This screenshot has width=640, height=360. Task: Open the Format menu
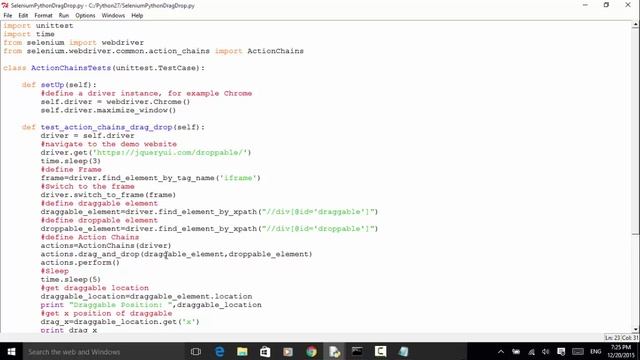(43, 16)
